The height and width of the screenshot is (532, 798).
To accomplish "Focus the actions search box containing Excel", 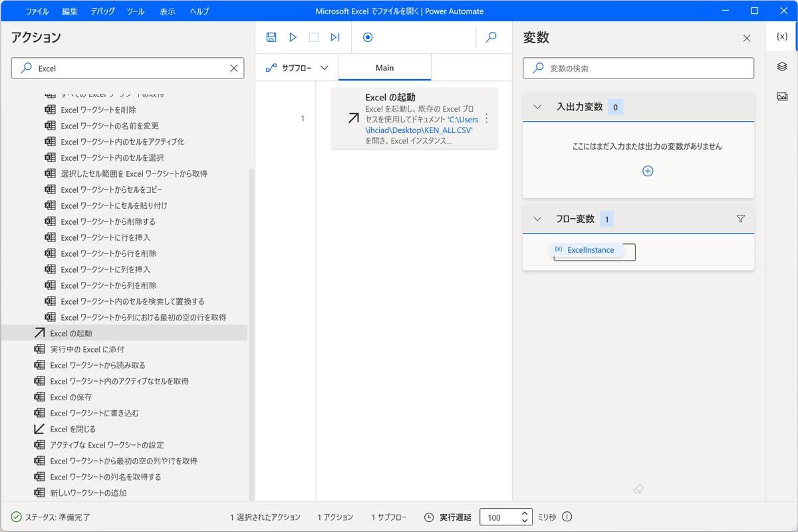I will pos(128,68).
